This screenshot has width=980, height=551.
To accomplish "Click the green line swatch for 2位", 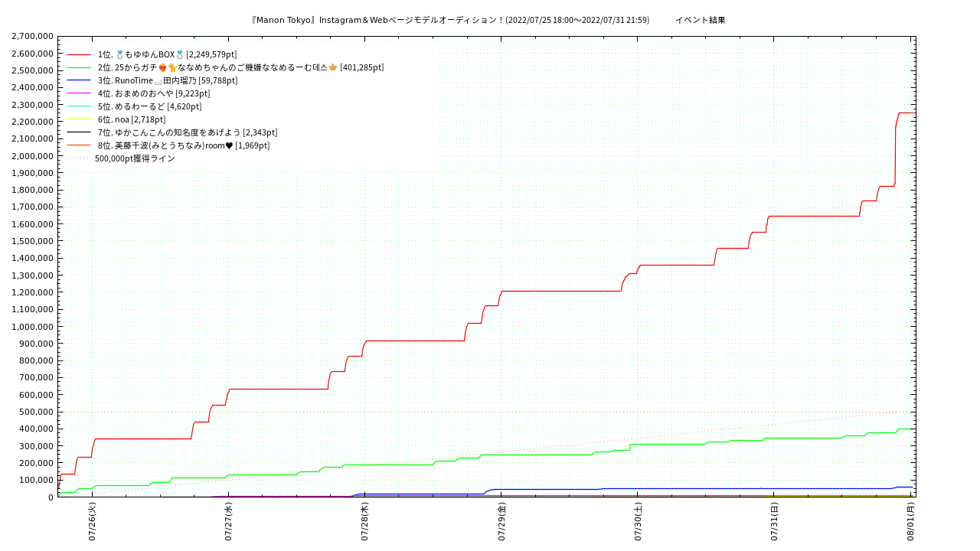I will tap(79, 67).
